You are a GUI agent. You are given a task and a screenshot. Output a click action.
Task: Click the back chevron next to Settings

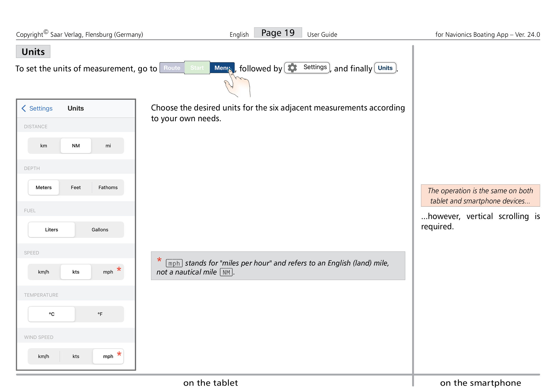24,108
